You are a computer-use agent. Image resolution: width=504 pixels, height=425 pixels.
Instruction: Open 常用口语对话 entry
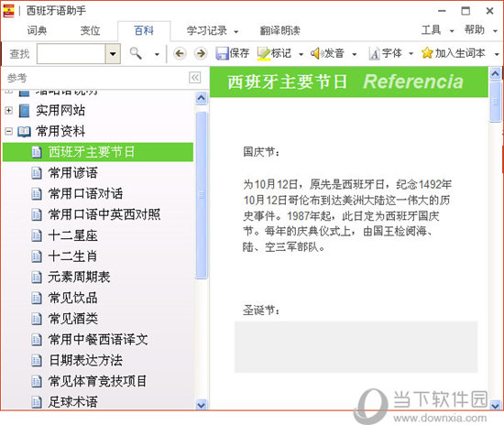[85, 193]
